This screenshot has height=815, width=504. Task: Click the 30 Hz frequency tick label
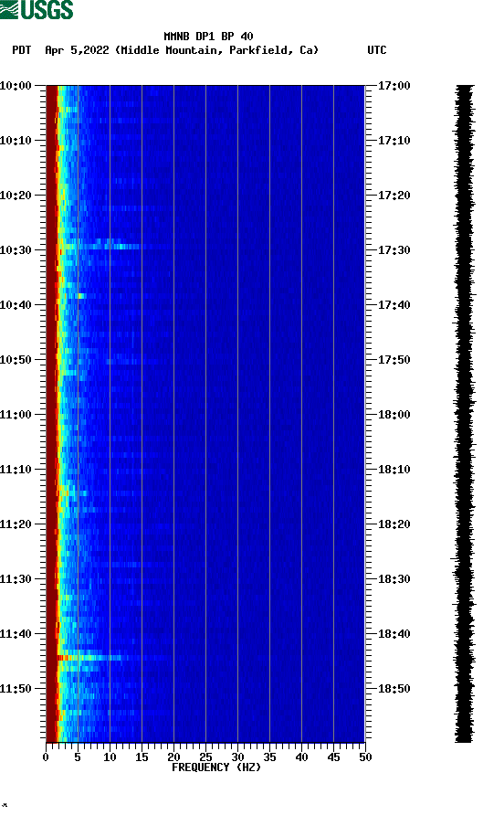237,757
